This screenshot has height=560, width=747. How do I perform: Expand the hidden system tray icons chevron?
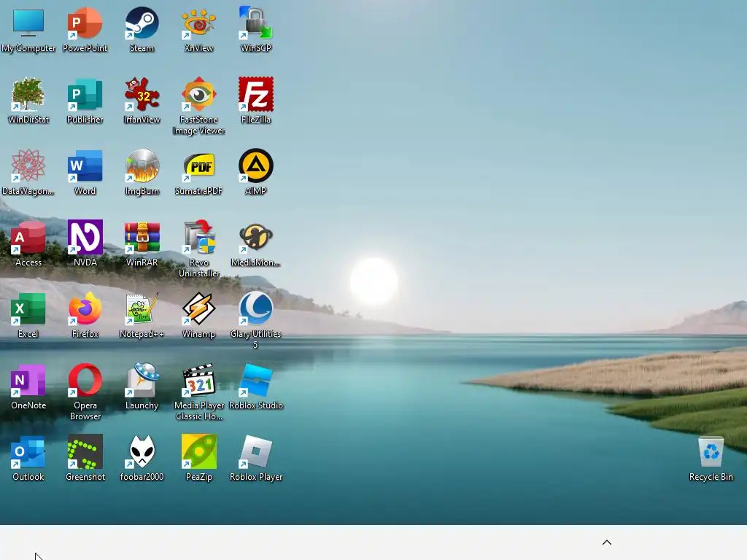[x=606, y=542]
